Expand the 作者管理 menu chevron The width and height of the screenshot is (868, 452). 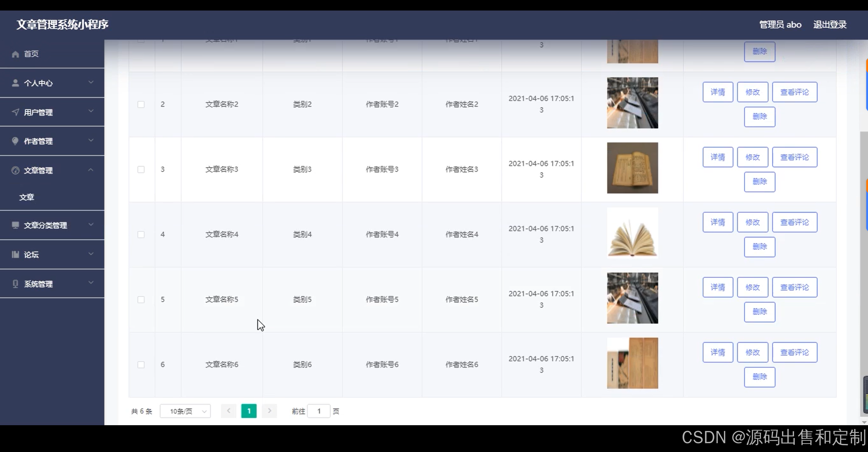pyautogui.click(x=91, y=140)
